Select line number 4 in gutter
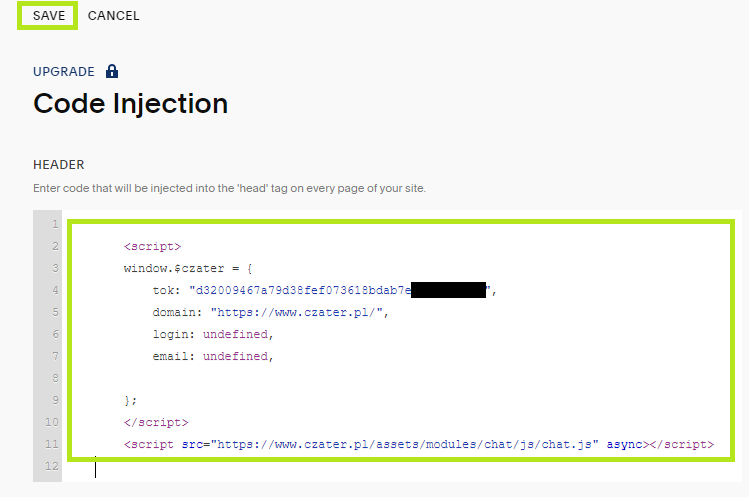The image size is (749, 497). pos(55,291)
